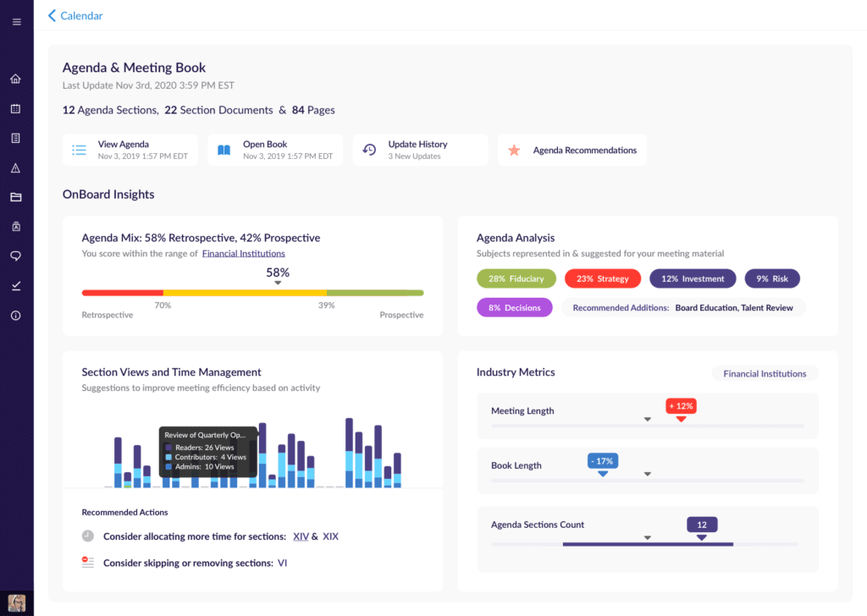Open the Home icon in the sidebar
This screenshot has height=616, width=867.
(x=15, y=78)
